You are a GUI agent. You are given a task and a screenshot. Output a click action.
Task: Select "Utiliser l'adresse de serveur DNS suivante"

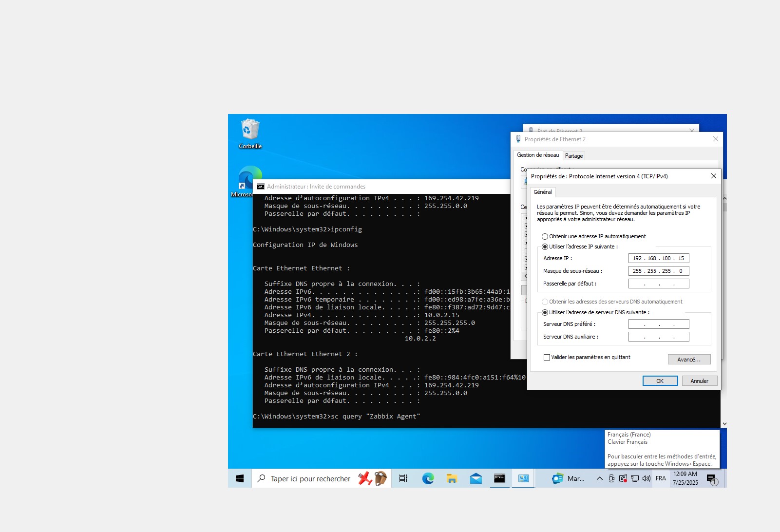(x=545, y=312)
